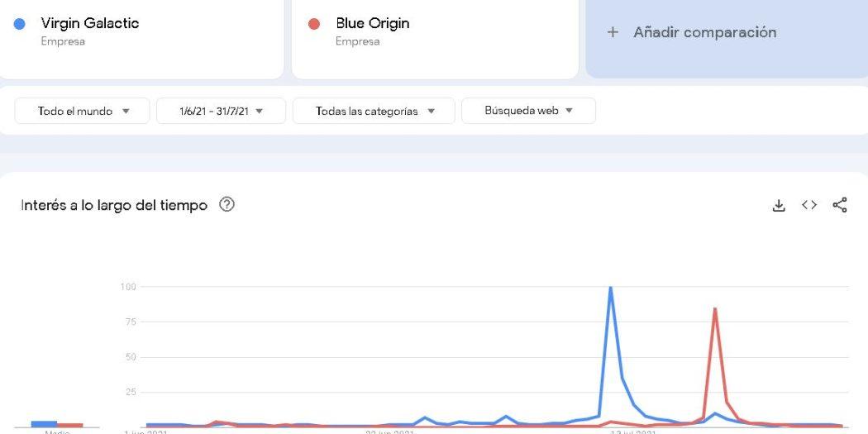Viewport: 868px width, 434px height.
Task: Edit the Virgin Galactic search term
Action: (89, 23)
